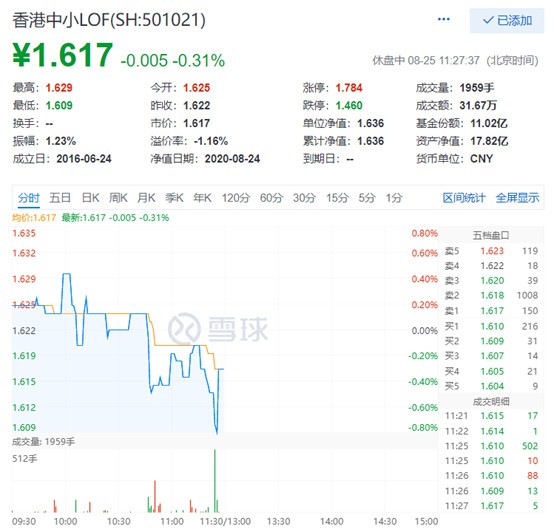The image size is (554, 532).
Task: Select the 卖4 order row at 1.622
Action: 491,266
